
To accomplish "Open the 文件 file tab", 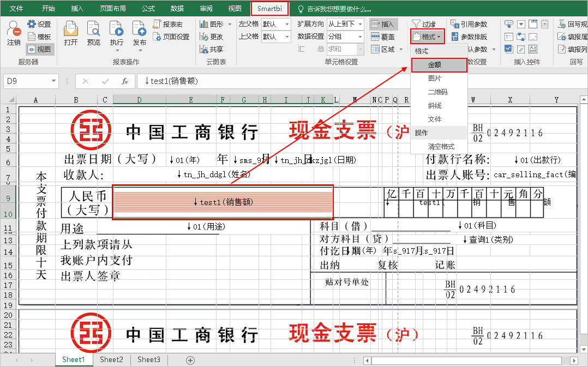I will pos(16,8).
